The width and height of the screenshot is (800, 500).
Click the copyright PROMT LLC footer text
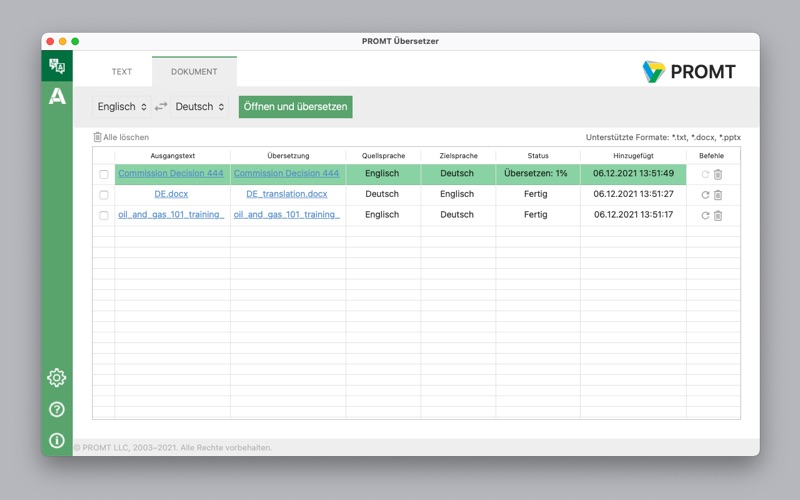(x=173, y=447)
